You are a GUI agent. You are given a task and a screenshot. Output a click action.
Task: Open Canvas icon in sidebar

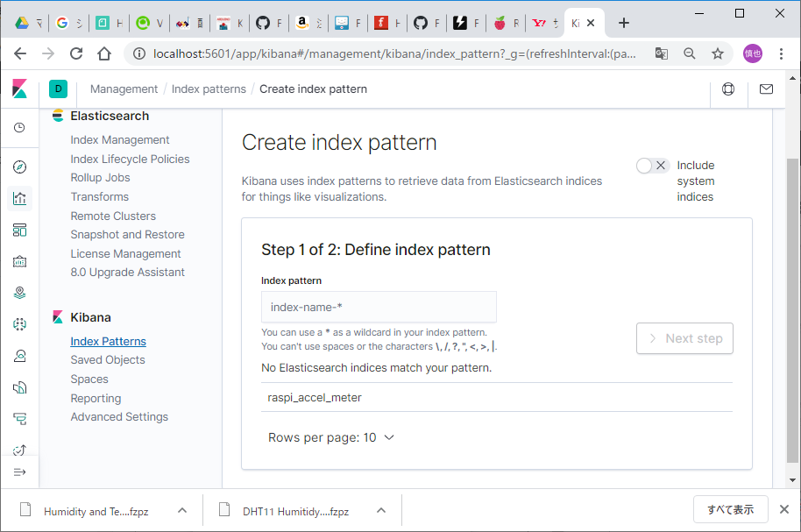(x=19, y=262)
